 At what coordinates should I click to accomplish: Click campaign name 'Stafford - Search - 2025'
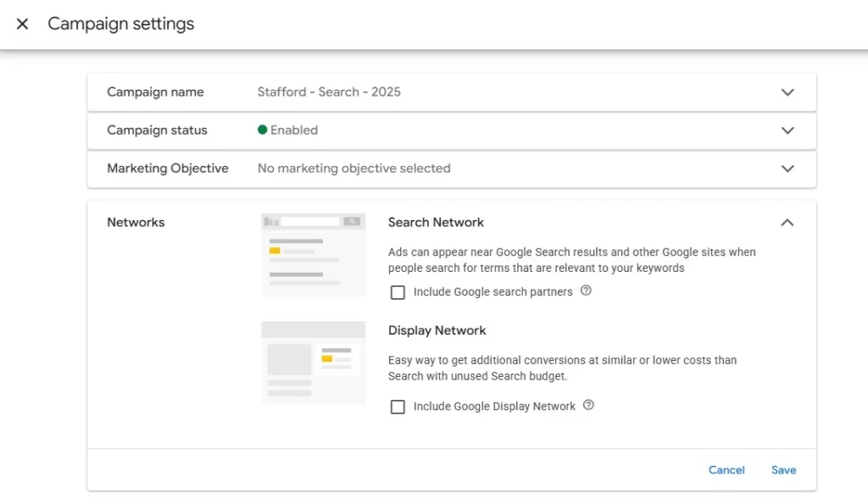(329, 91)
